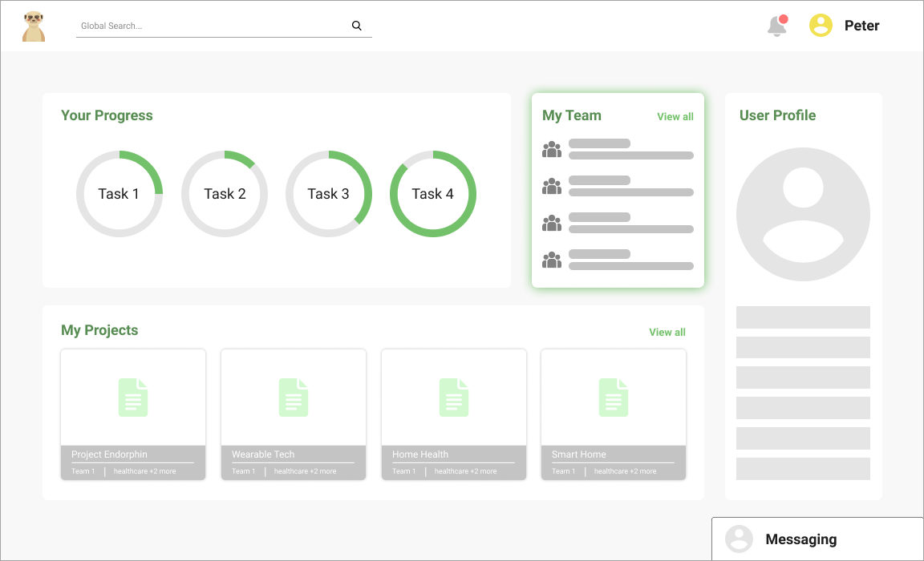The height and width of the screenshot is (561, 924).
Task: Open notifications via the bell icon
Action: 776,26
